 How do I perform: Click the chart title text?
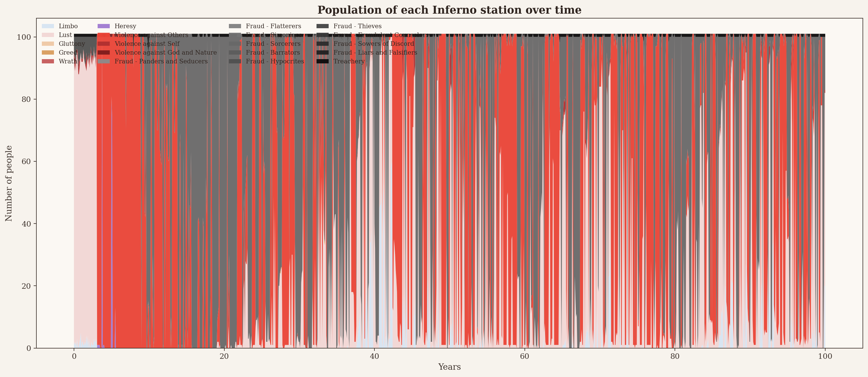coord(449,10)
